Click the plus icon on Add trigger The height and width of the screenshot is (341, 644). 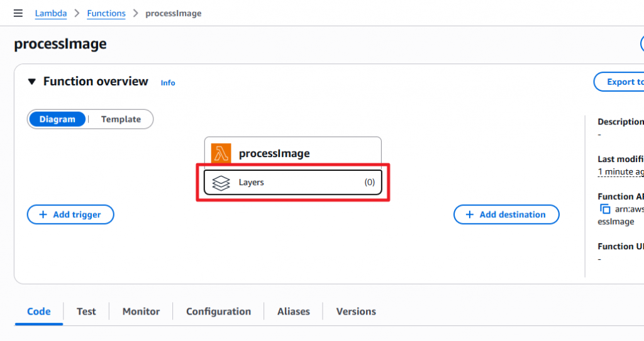43,215
